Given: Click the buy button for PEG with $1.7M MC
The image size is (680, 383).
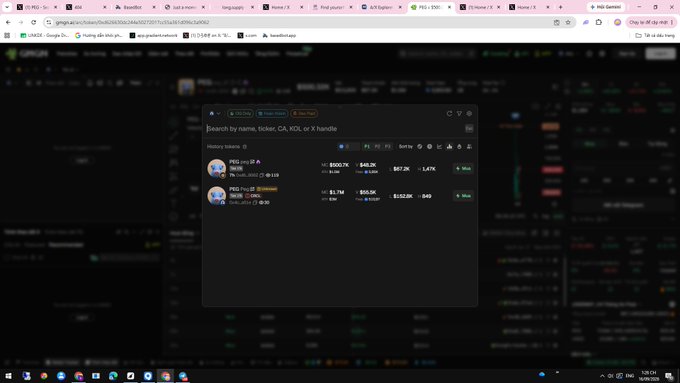Looking at the screenshot, I should (x=463, y=196).
